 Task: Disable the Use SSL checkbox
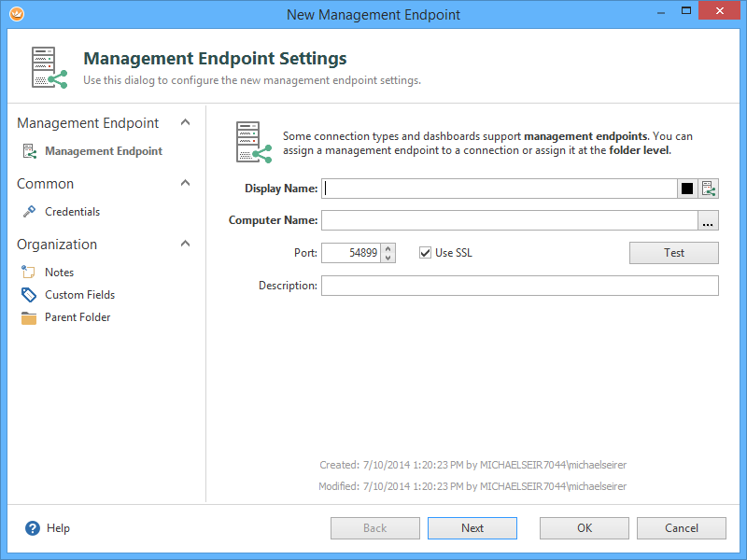pyautogui.click(x=426, y=253)
